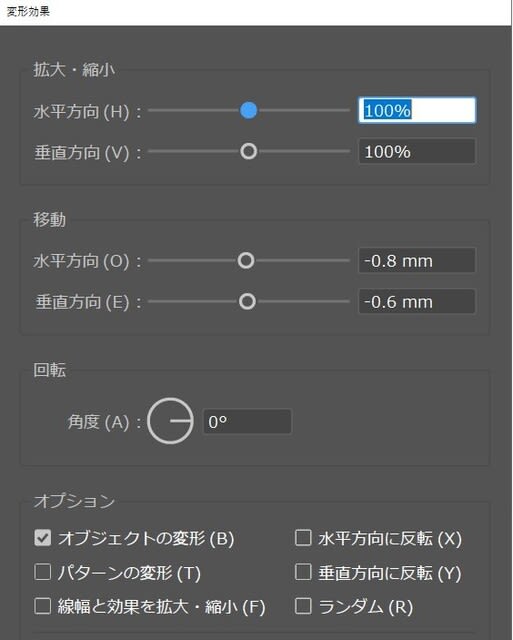Toggle the ランダム (R) checkbox
The image size is (513, 640).
click(303, 606)
